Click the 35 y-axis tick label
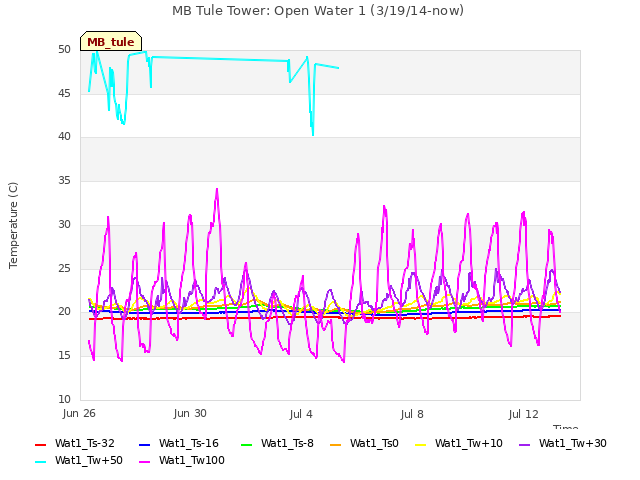The image size is (640, 480). tap(64, 180)
